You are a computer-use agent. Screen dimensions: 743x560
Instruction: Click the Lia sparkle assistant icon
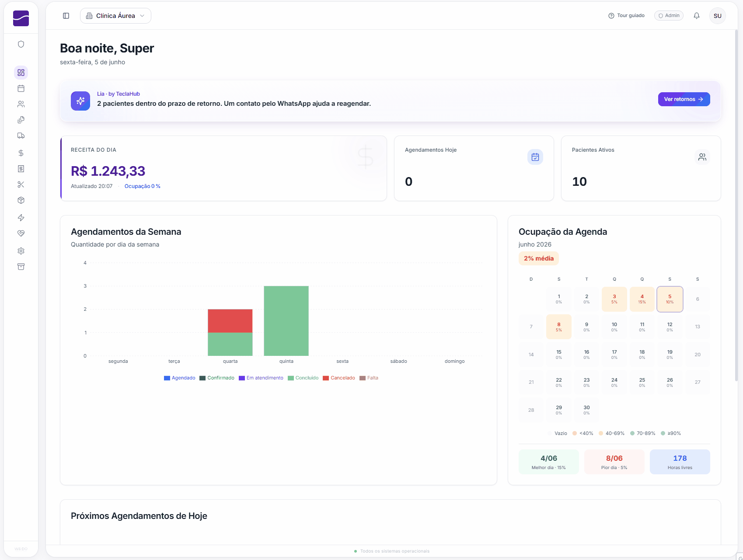point(80,101)
